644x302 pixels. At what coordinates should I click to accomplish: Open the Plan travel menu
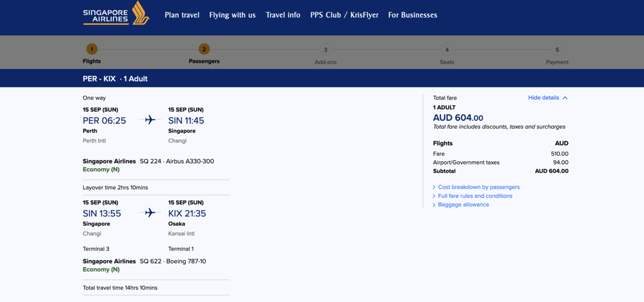[x=182, y=15]
